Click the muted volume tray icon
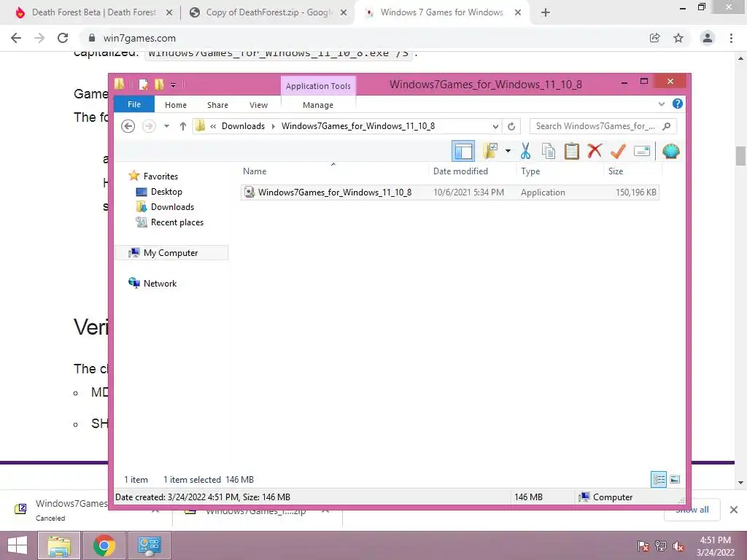The height and width of the screenshot is (560, 747). click(x=678, y=546)
